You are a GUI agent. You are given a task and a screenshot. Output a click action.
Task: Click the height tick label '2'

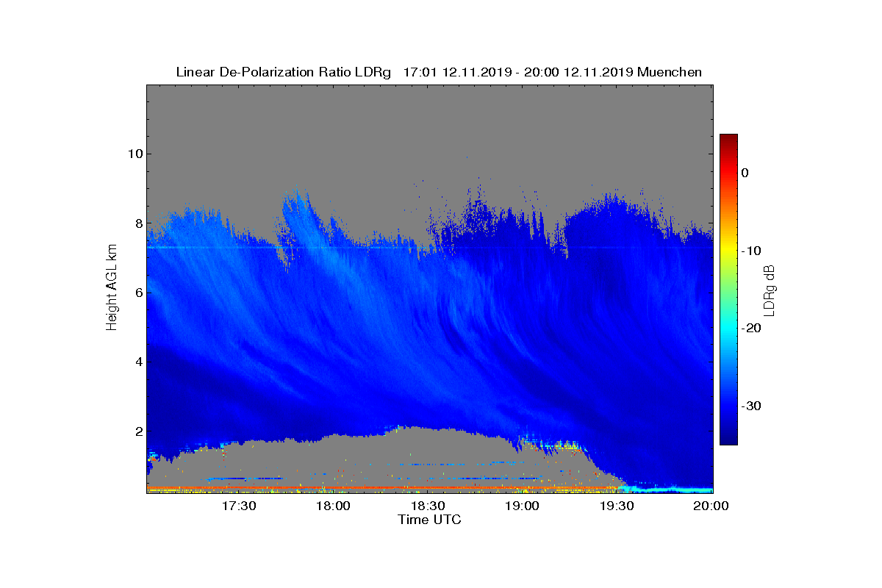pyautogui.click(x=138, y=431)
